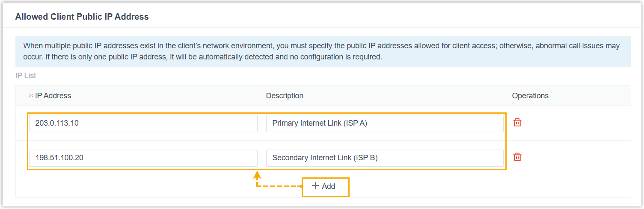The width and height of the screenshot is (644, 209).
Task: Click the orange arrowhead below the IP rows
Action: pyautogui.click(x=257, y=175)
